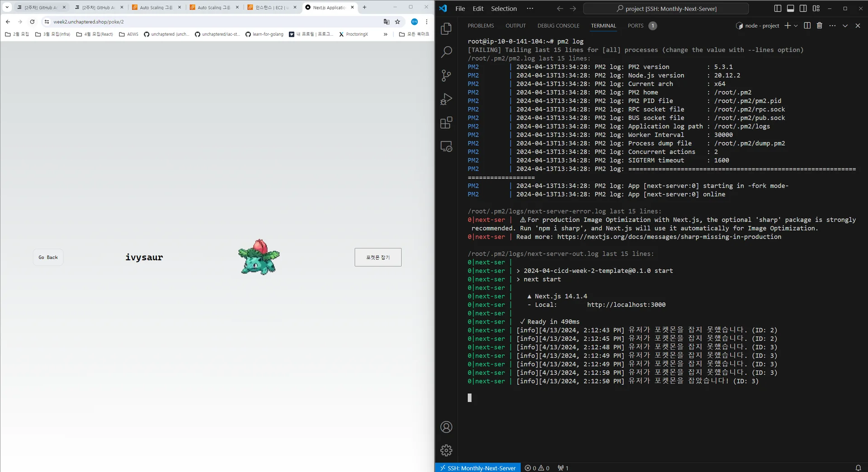The height and width of the screenshot is (472, 868).
Task: Split the terminal panel
Action: (x=807, y=26)
